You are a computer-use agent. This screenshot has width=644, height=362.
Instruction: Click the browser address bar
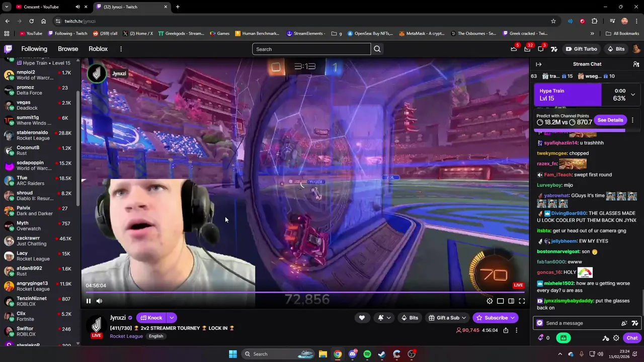pos(302,21)
